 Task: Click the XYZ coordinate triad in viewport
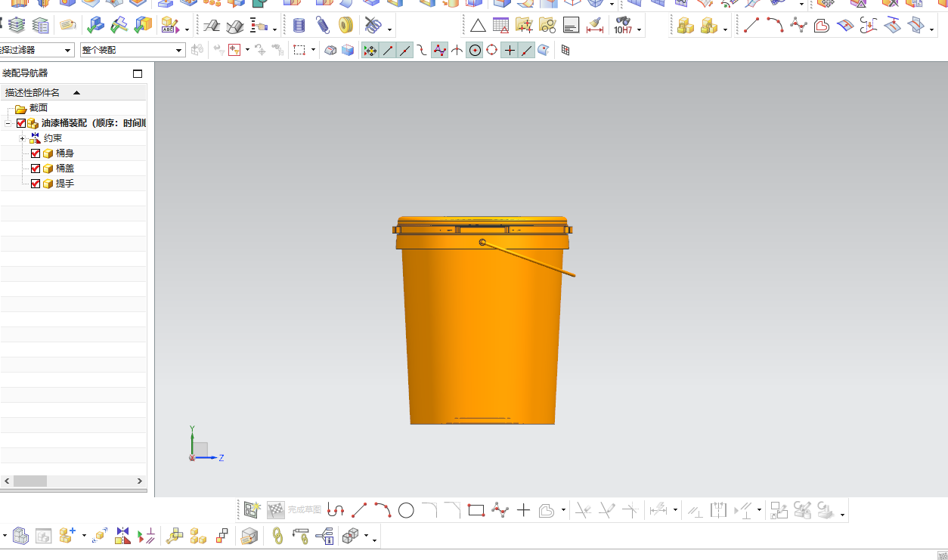[x=204, y=444]
